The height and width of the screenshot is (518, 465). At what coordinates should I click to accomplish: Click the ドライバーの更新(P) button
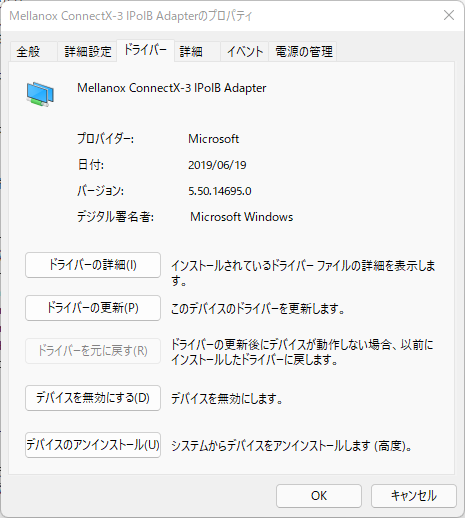click(x=93, y=308)
